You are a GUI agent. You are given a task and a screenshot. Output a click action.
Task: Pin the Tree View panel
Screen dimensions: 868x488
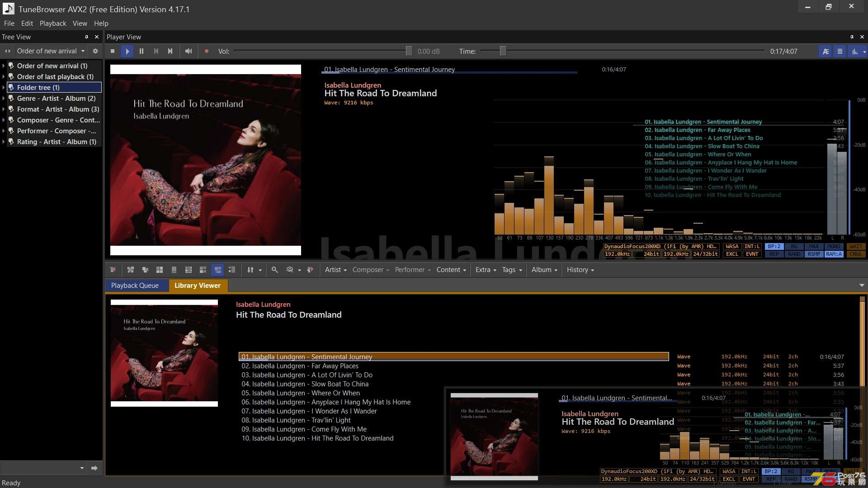tap(86, 37)
